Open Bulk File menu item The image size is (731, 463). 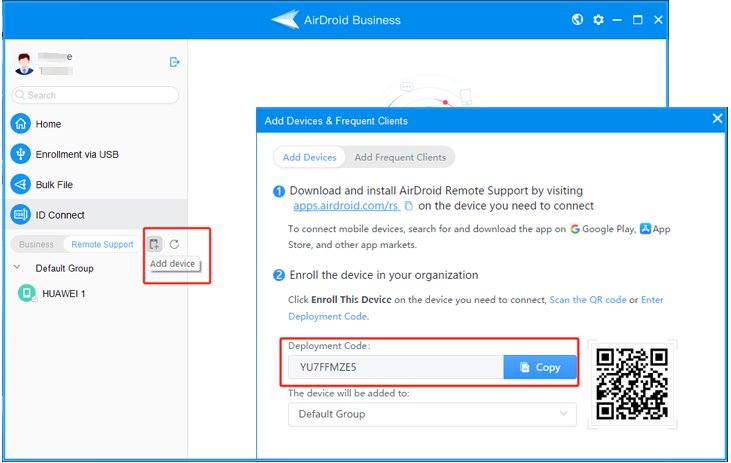pyautogui.click(x=54, y=185)
